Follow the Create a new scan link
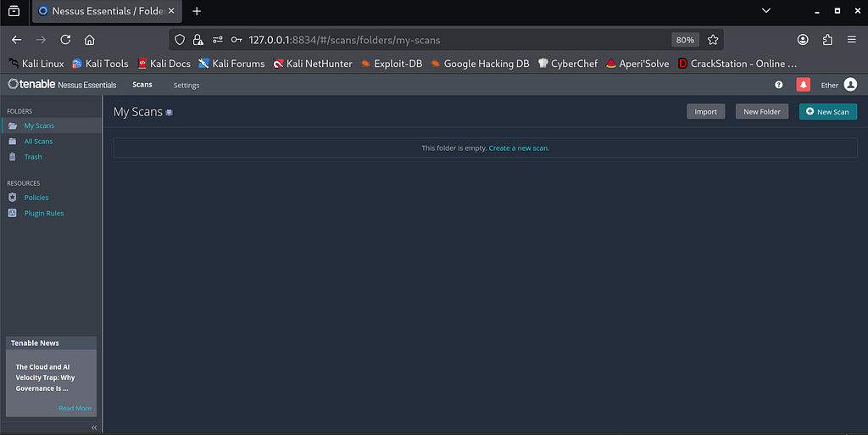The height and width of the screenshot is (435, 868). [518, 148]
